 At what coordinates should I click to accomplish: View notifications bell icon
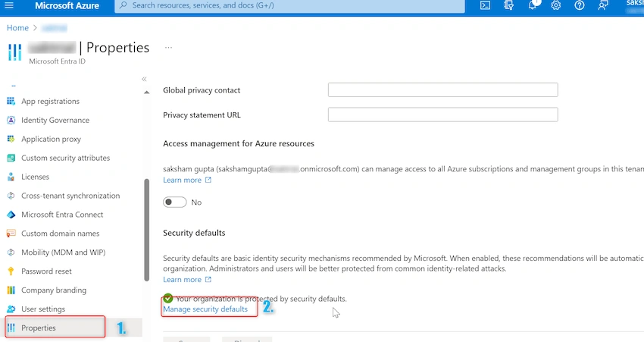[x=533, y=5]
